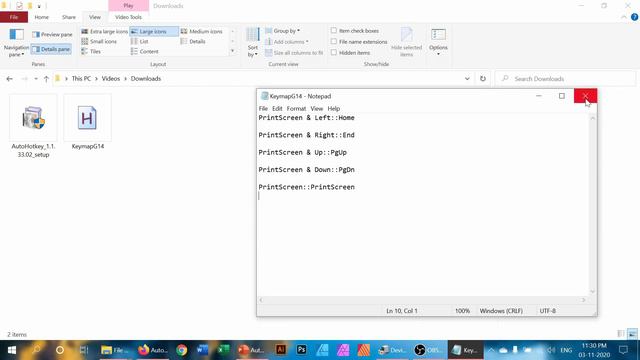Select Details layout option
Viewport: 640px width, 360px height.
[193, 41]
